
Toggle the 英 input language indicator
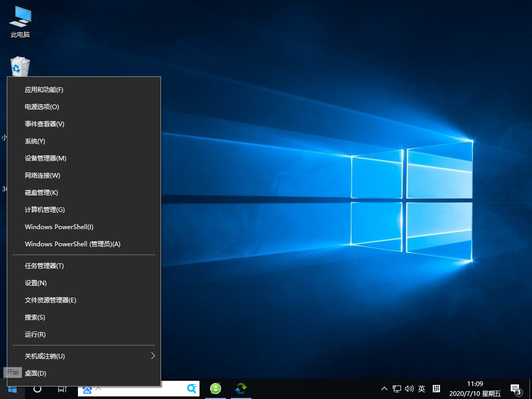[422, 389]
